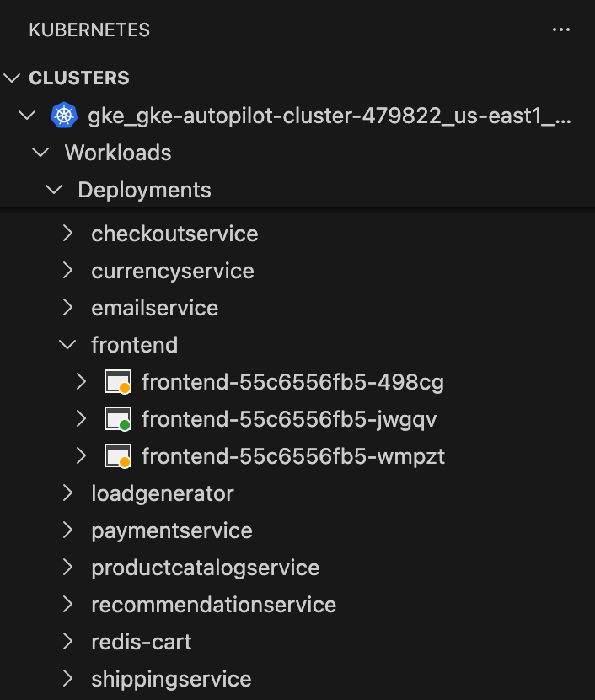Open the productcatalogservice deployment
Screen dimensions: 595x700
(205, 568)
